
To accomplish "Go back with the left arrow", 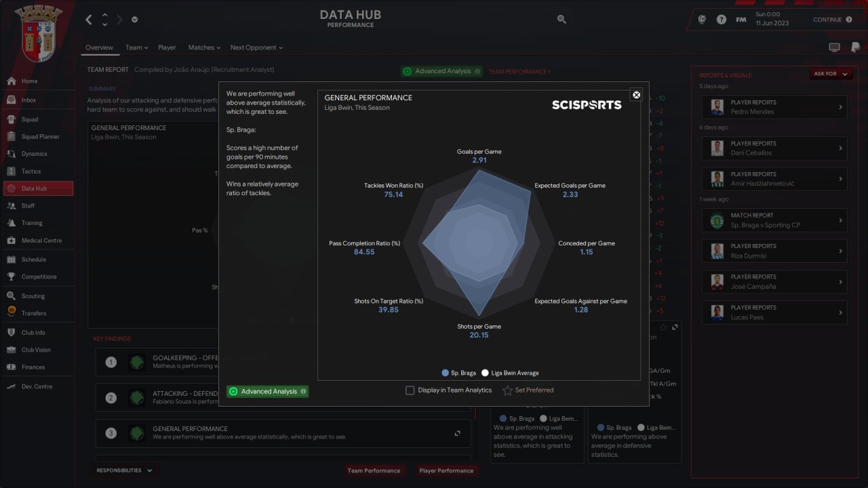I will [89, 20].
